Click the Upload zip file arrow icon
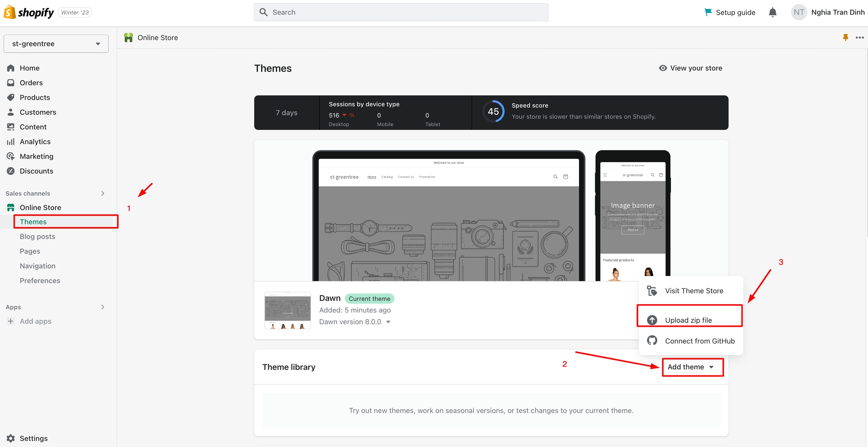This screenshot has width=868, height=447. [x=652, y=320]
